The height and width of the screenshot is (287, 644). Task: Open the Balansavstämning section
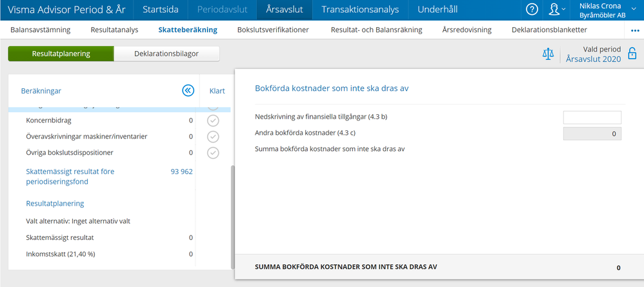pos(40,30)
